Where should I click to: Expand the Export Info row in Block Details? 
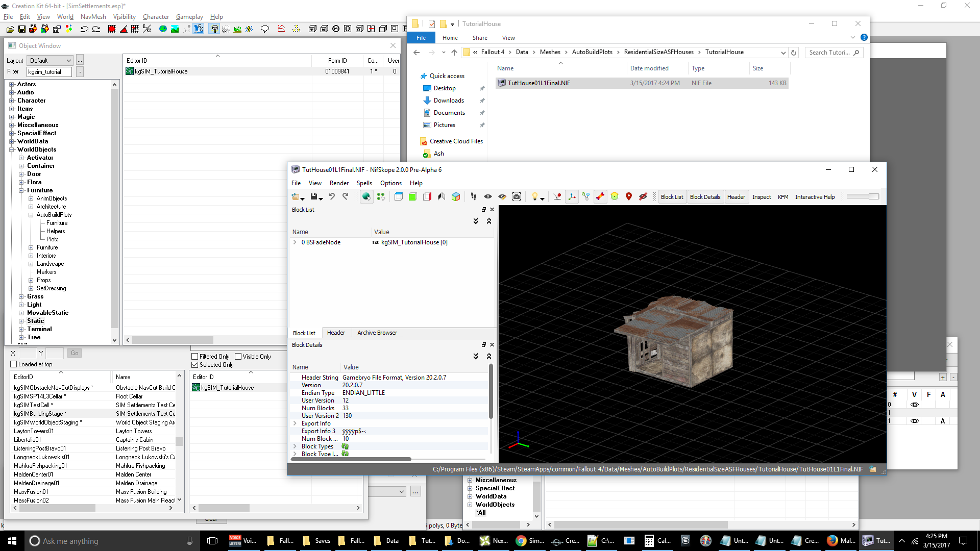[295, 423]
